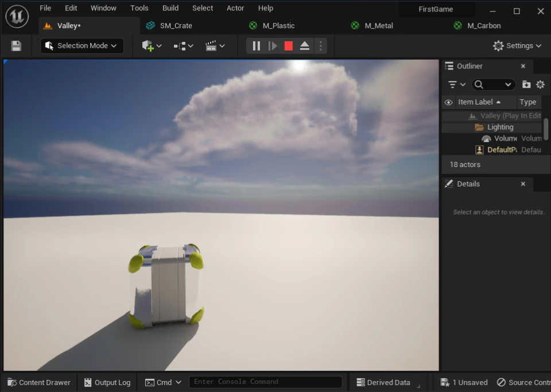The width and height of the screenshot is (551, 392).
Task: Click the Outliner vertical scrollbar
Action: tap(546, 129)
